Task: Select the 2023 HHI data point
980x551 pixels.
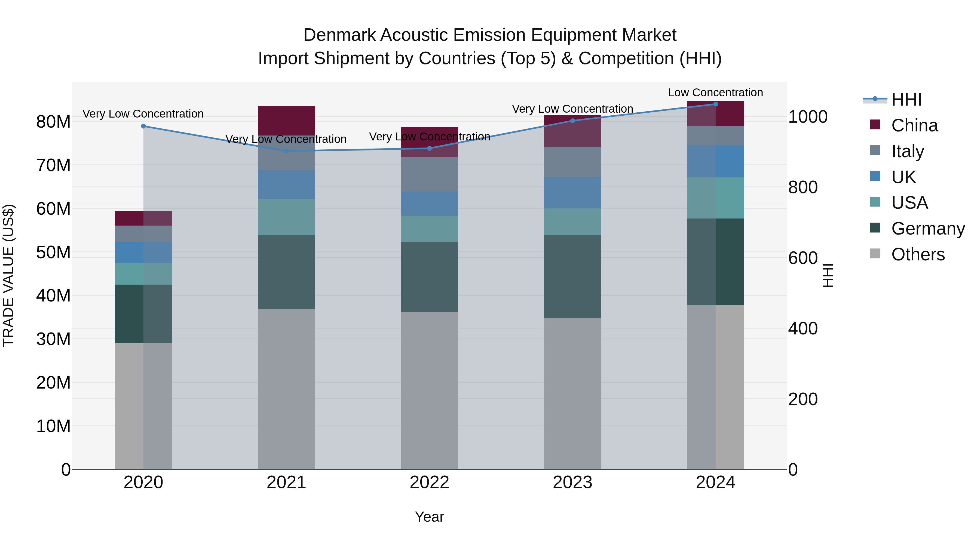Action: pyautogui.click(x=572, y=121)
